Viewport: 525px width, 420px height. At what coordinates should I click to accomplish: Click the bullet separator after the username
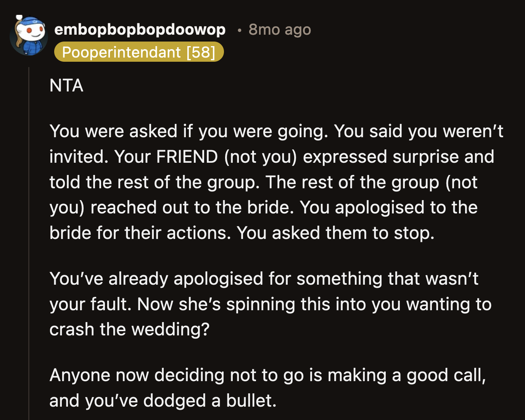[239, 30]
